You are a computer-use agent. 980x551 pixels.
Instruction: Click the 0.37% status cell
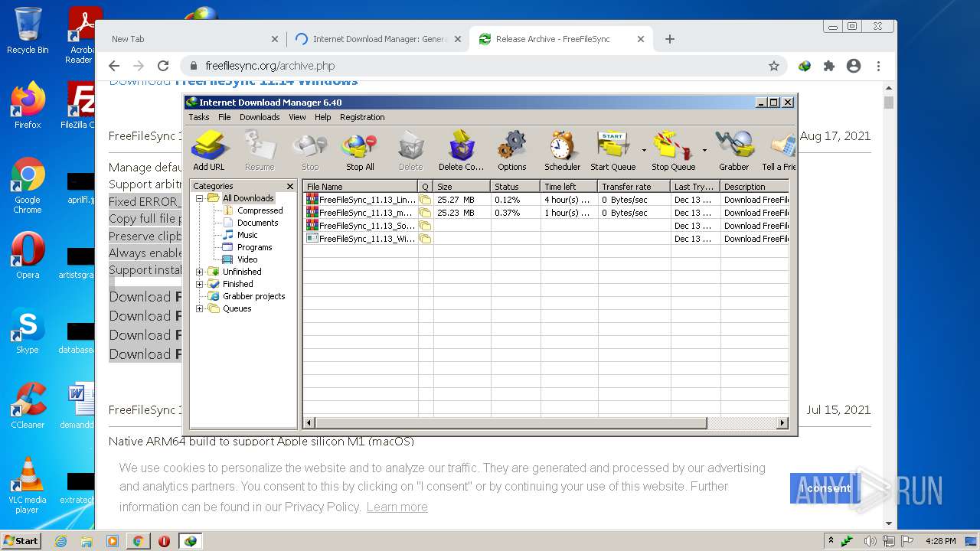click(x=515, y=212)
